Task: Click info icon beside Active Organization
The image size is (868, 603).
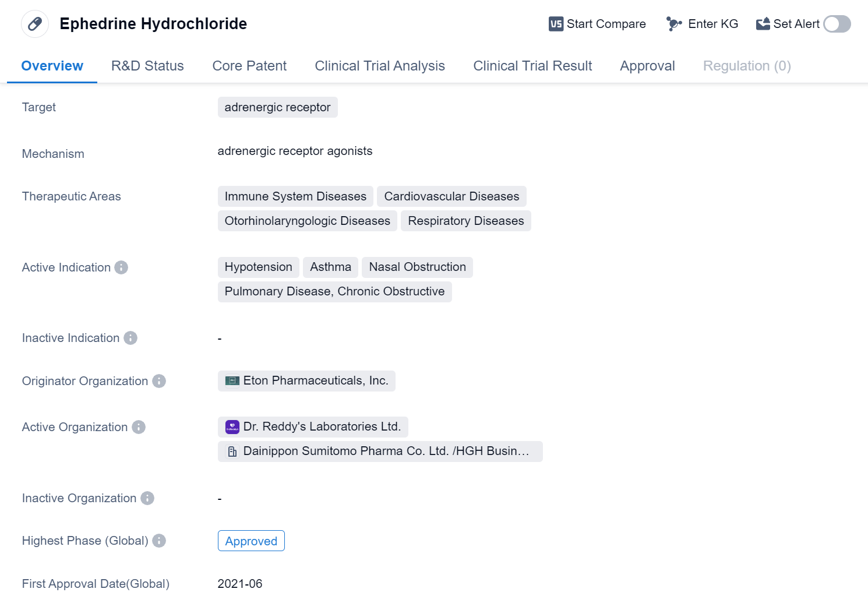Action: (x=139, y=427)
